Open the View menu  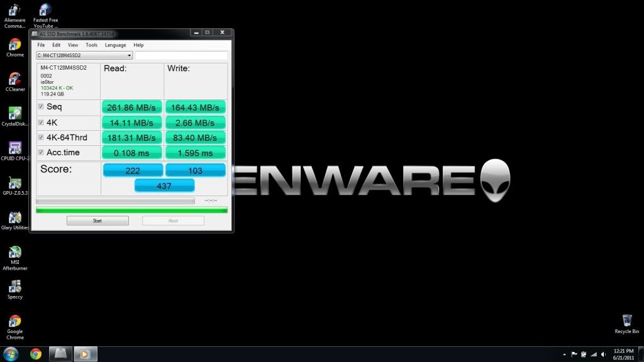pyautogui.click(x=73, y=45)
